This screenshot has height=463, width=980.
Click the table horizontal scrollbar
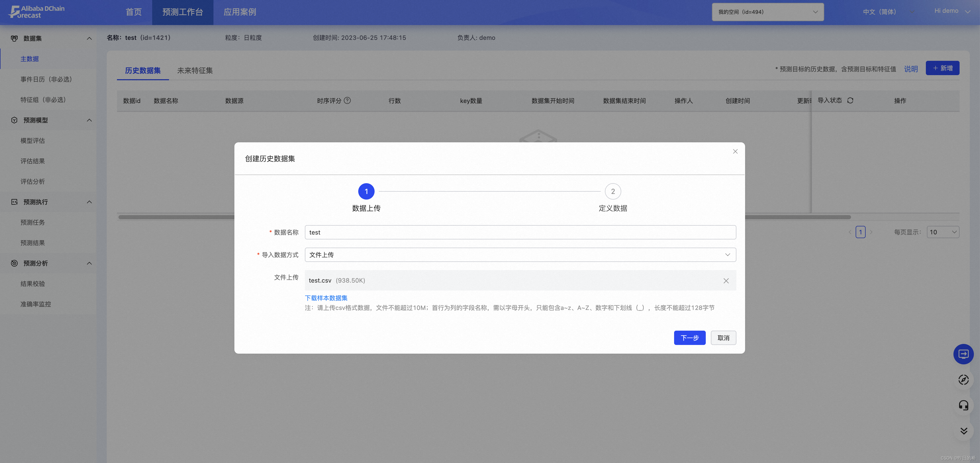coord(484,217)
